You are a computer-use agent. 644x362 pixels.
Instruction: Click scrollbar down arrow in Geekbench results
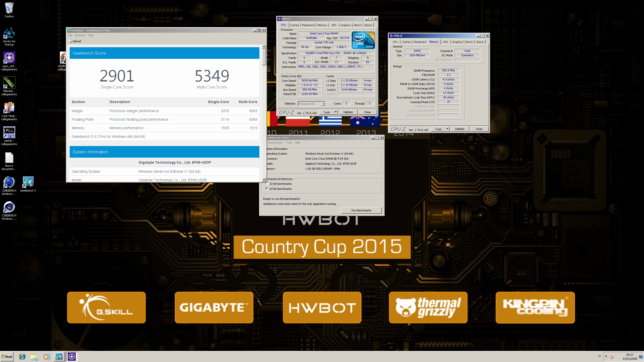click(264, 180)
